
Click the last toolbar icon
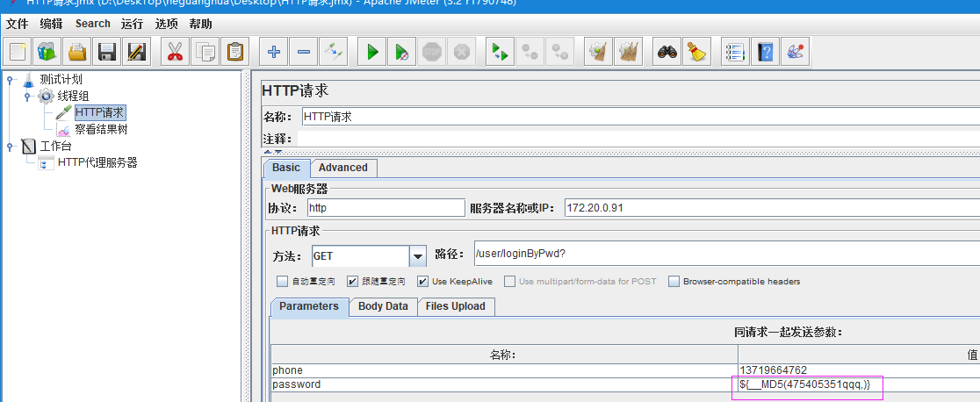796,51
